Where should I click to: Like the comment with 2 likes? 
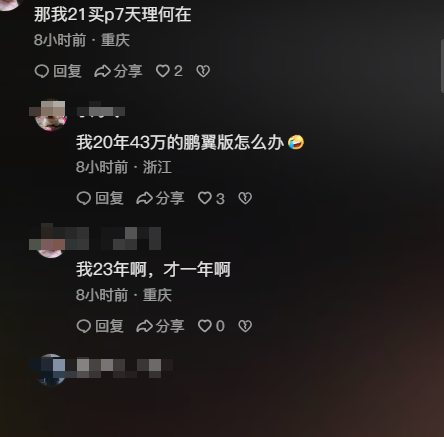[x=169, y=71]
